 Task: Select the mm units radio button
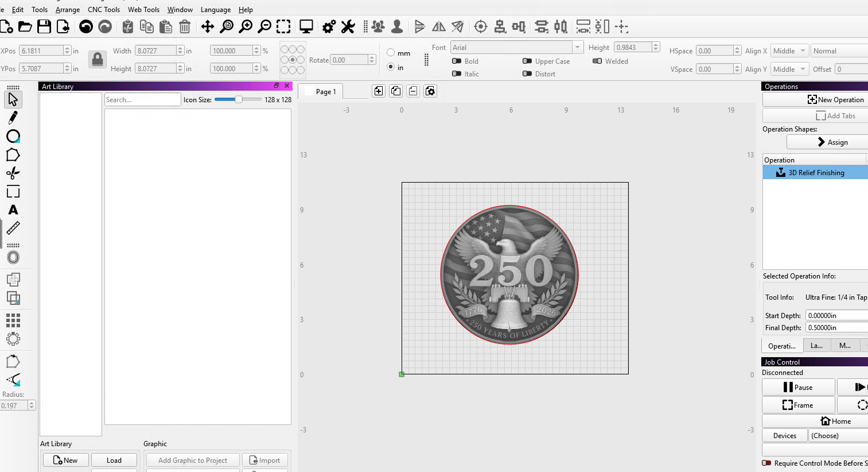point(391,53)
